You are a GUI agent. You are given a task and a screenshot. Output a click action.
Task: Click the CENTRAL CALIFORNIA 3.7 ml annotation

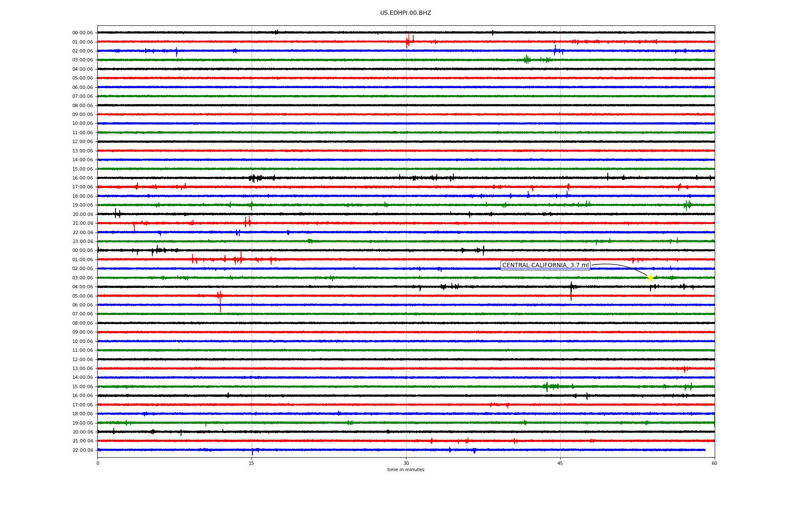(545, 265)
